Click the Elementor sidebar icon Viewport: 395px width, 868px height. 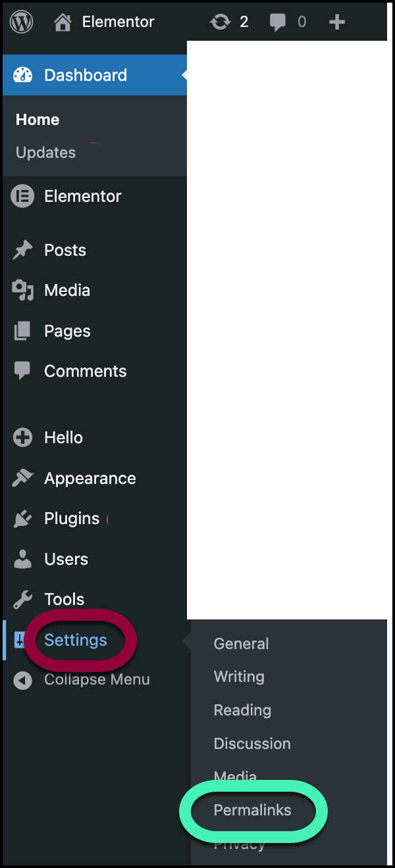click(22, 196)
